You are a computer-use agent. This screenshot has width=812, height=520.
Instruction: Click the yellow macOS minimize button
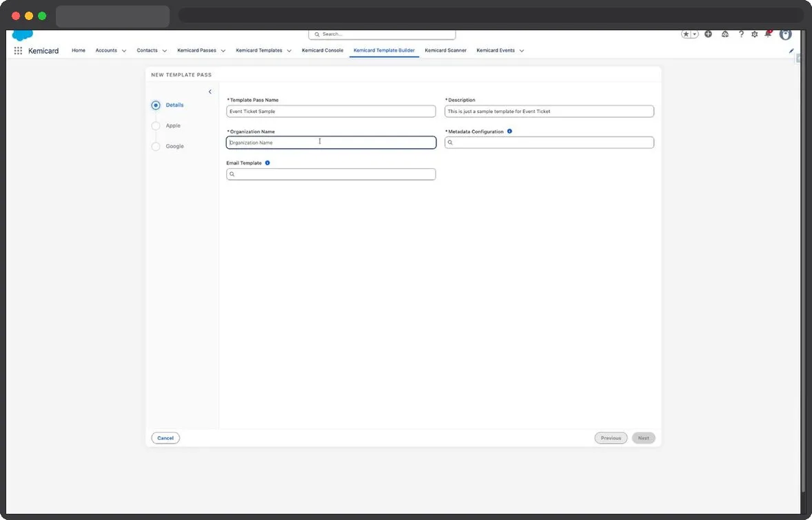[29, 16]
